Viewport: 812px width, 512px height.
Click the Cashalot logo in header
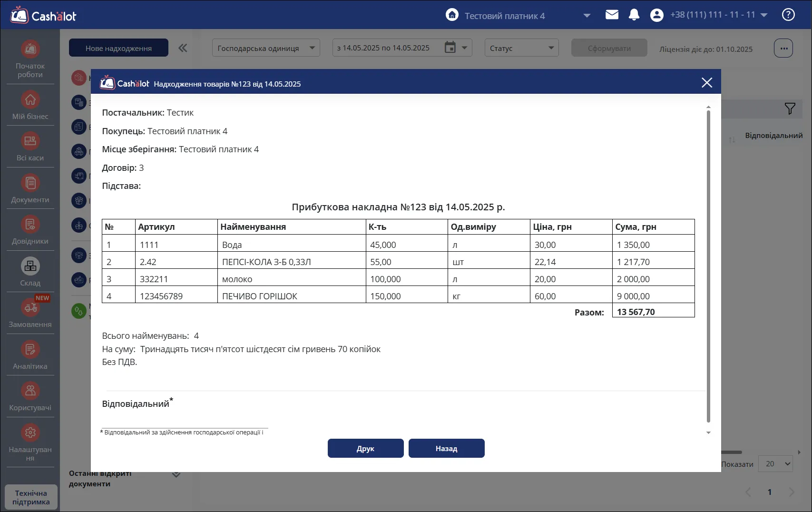click(x=43, y=16)
